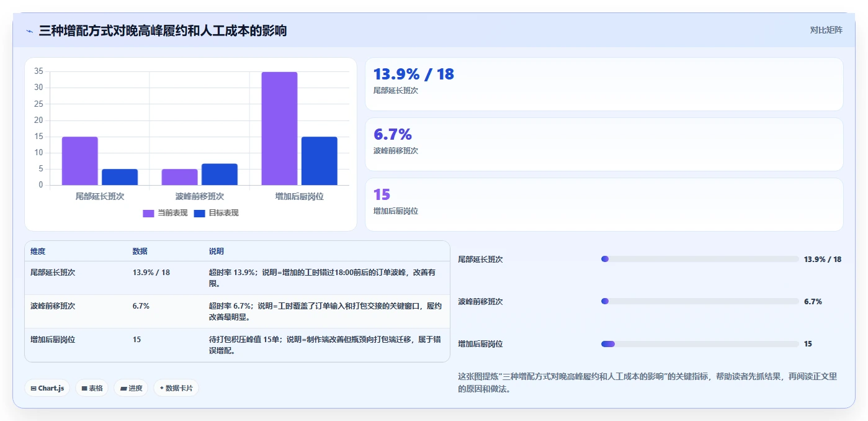Click the 数据 column header

click(x=140, y=251)
